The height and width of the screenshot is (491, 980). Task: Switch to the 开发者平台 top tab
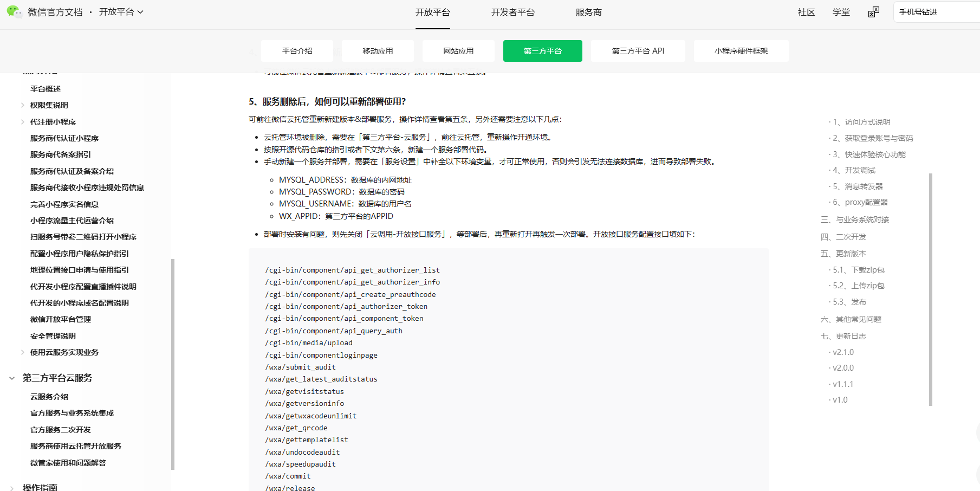coord(513,12)
